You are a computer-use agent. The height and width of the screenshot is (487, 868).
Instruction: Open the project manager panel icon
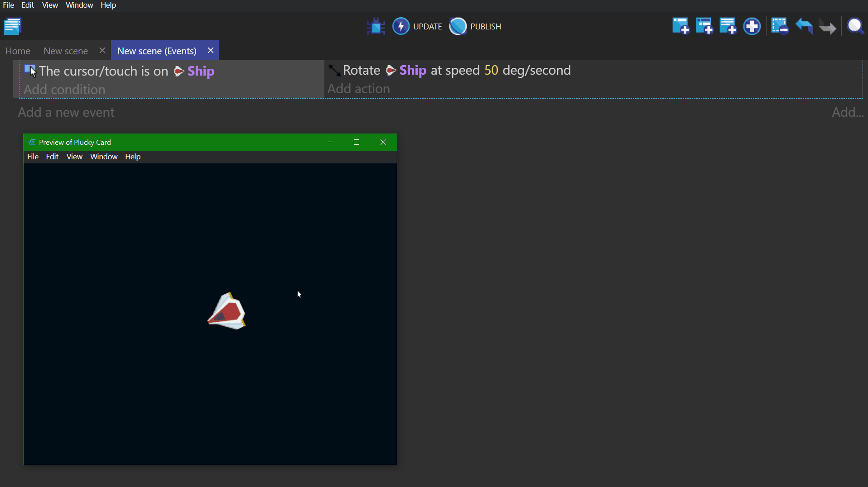click(x=13, y=26)
